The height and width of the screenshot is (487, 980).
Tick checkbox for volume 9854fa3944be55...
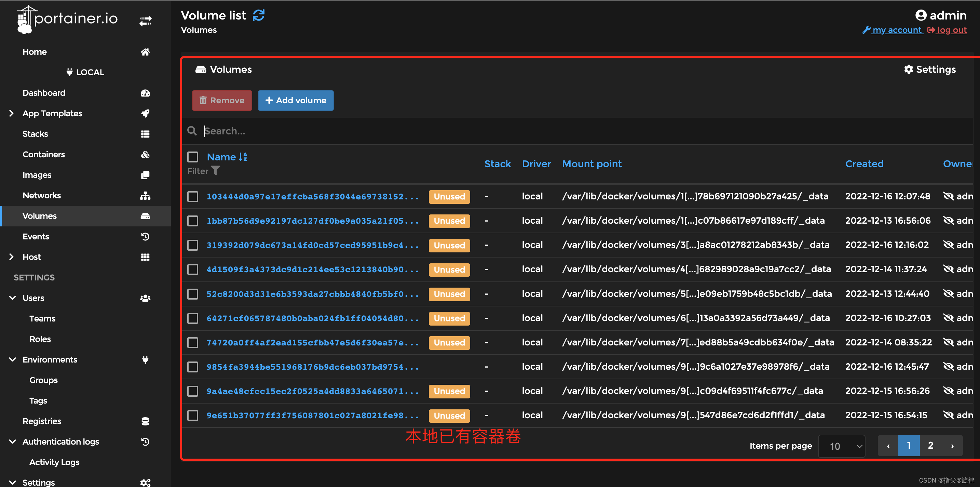pos(193,367)
